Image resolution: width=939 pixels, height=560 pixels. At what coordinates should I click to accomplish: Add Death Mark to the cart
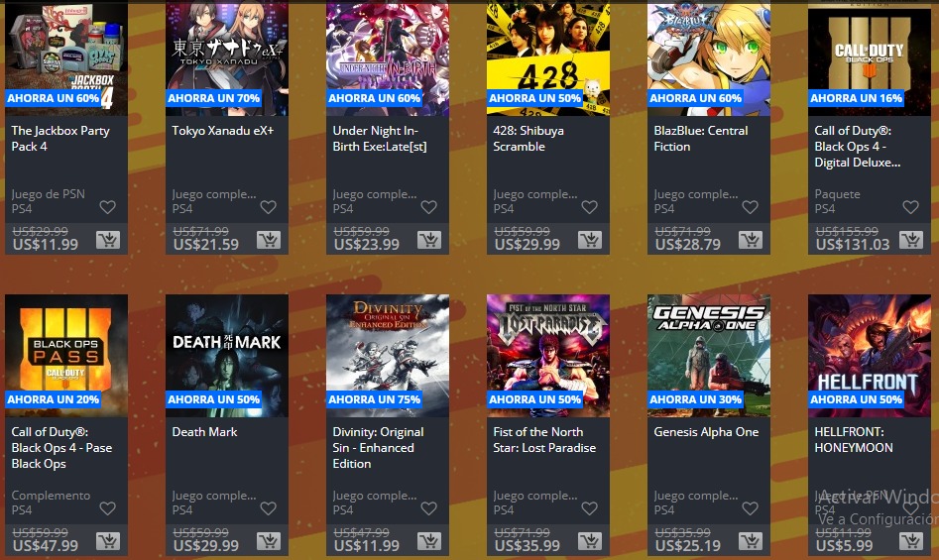(x=269, y=541)
